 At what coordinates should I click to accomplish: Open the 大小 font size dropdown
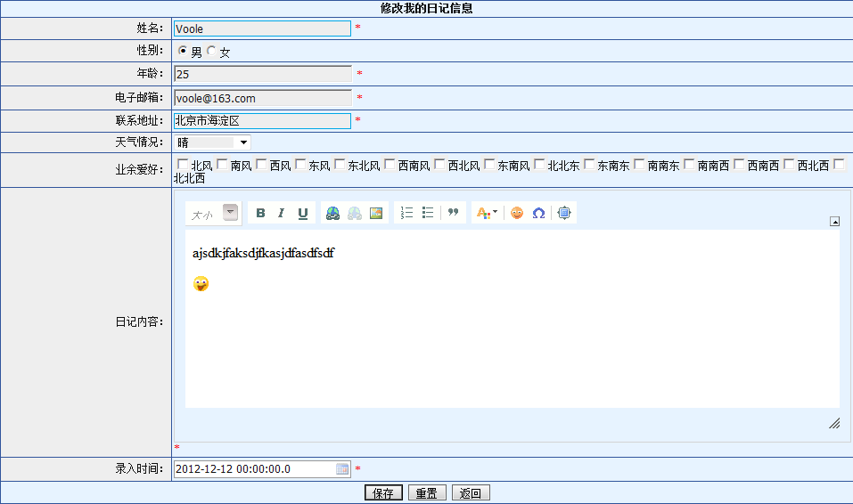point(231,213)
